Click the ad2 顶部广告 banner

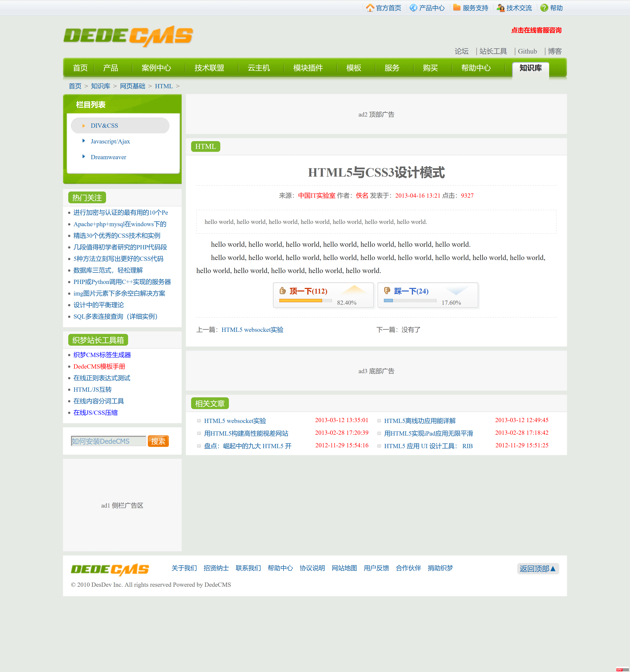[x=376, y=114]
